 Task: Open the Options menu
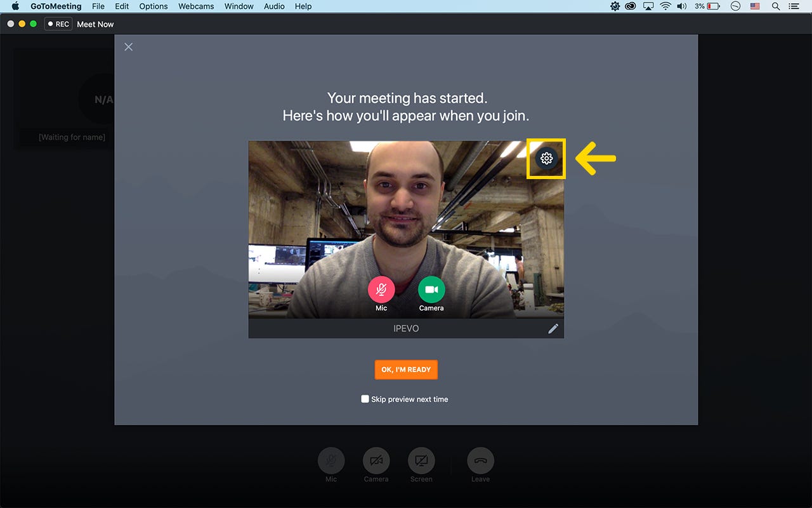153,6
